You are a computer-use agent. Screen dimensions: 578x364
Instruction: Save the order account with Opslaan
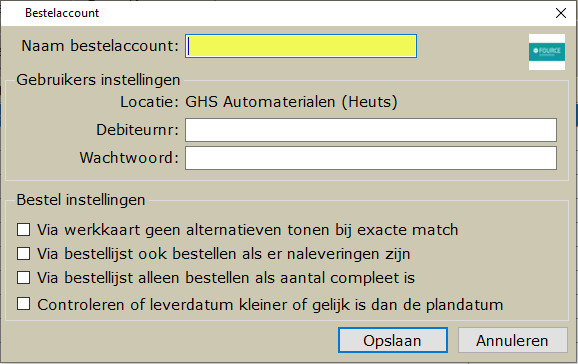[393, 340]
